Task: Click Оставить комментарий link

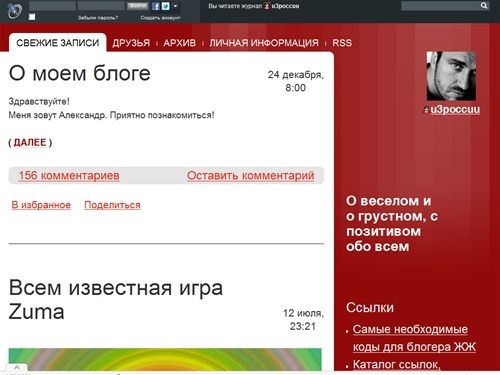Action: 250,175
